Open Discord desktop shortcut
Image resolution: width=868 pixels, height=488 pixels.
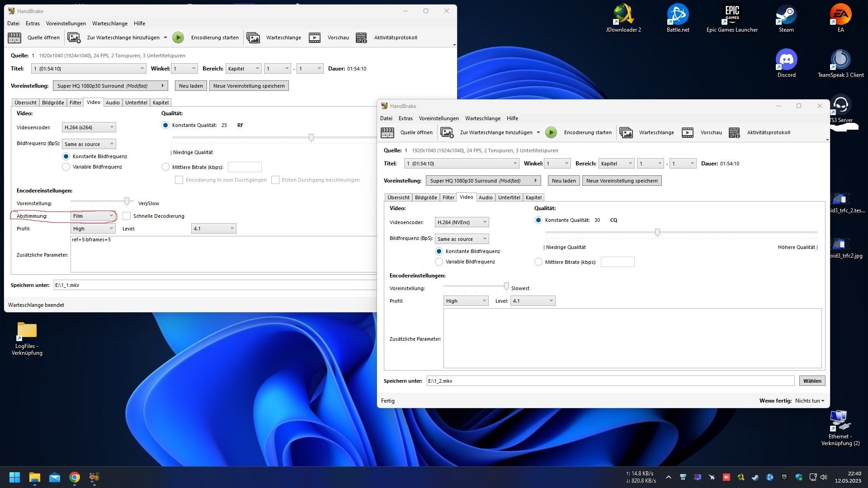click(786, 63)
